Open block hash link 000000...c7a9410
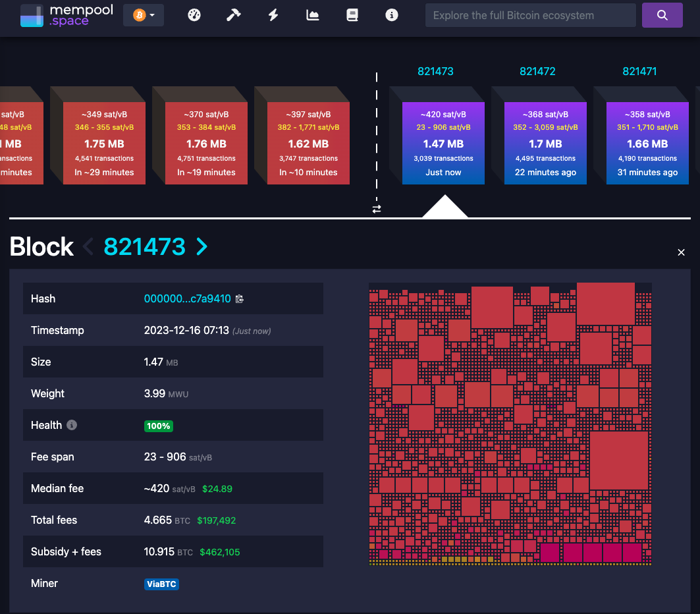Screen dimensions: 700x614 (x=187, y=299)
